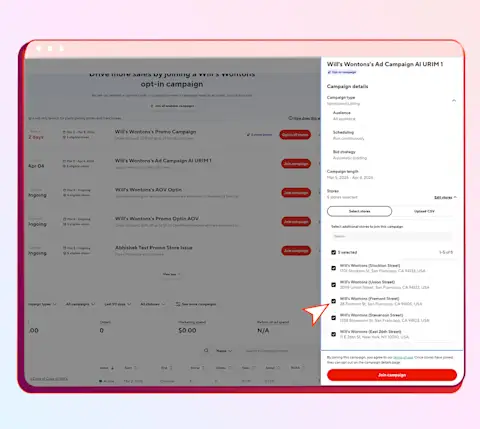This screenshot has width=480, height=429.
Task: Open the All campaigns filter dropdown
Action: (80, 304)
